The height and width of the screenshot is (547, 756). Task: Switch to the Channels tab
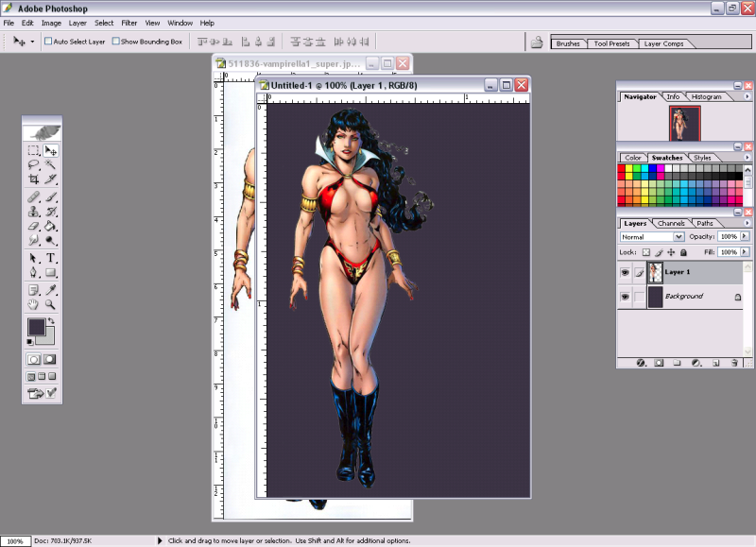pyautogui.click(x=671, y=223)
